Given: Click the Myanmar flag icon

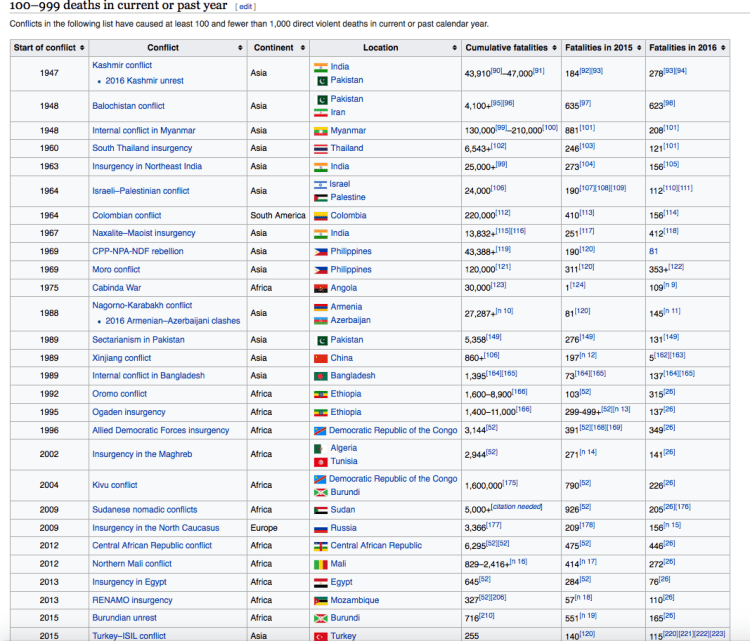Looking at the screenshot, I should 321,130.
